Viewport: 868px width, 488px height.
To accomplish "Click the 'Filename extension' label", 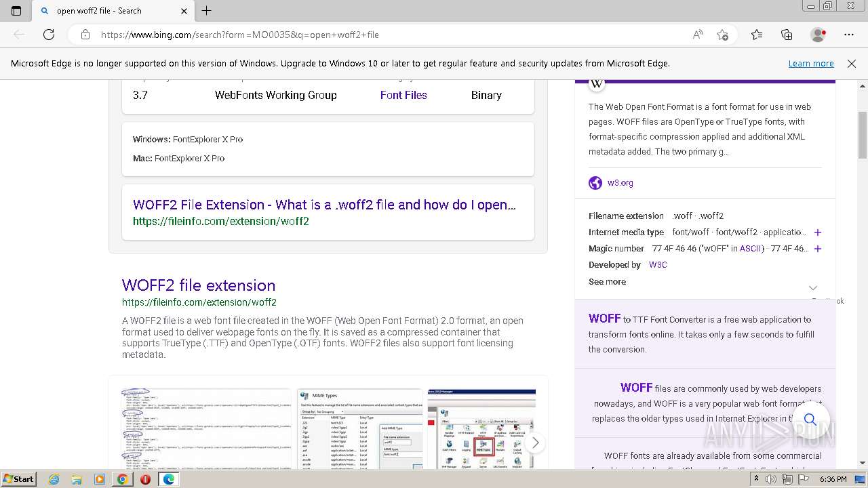I will click(626, 216).
